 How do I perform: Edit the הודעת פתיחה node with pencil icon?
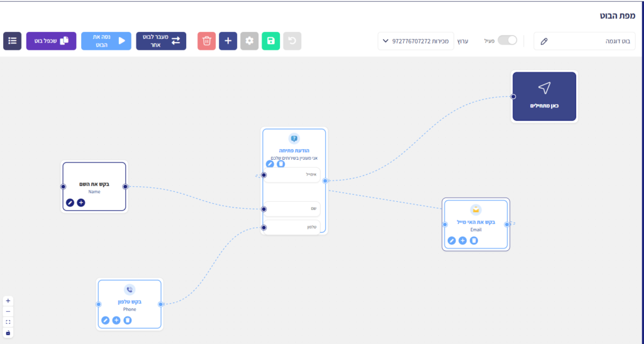(x=270, y=164)
